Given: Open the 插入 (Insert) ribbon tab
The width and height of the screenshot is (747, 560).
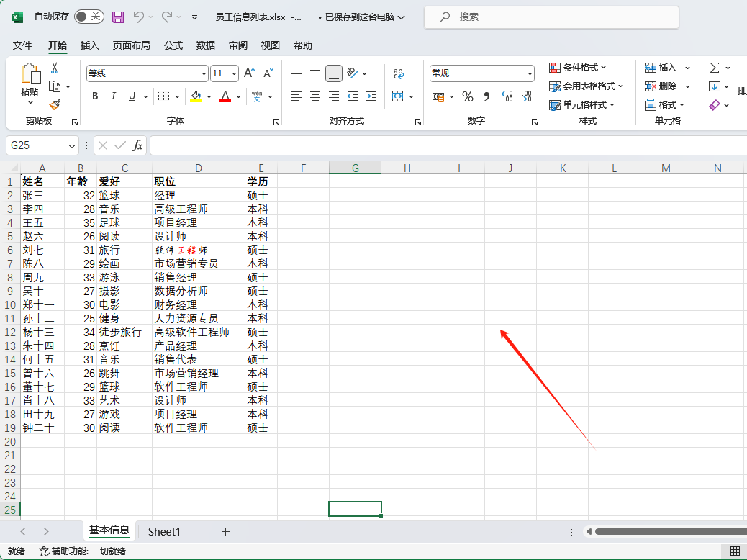Looking at the screenshot, I should [90, 45].
